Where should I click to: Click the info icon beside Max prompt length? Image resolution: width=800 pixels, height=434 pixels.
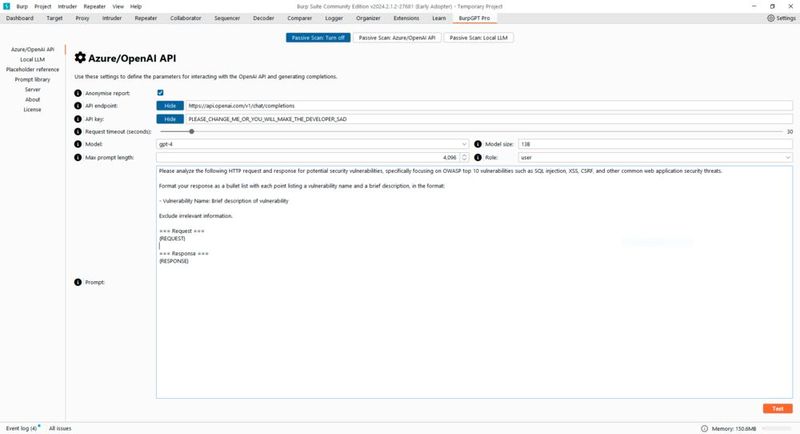78,158
